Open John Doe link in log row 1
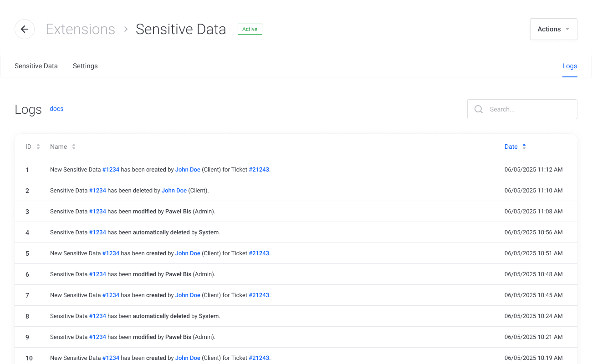 click(188, 170)
